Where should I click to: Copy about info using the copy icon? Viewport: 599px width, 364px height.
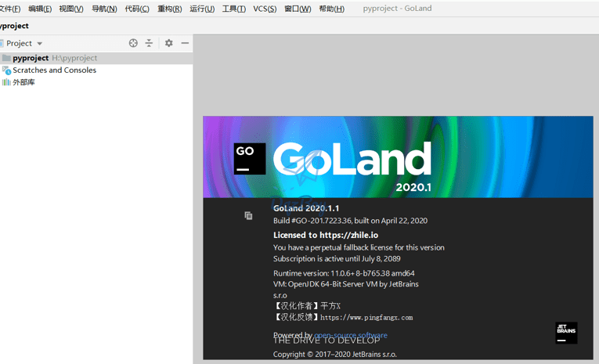(248, 215)
